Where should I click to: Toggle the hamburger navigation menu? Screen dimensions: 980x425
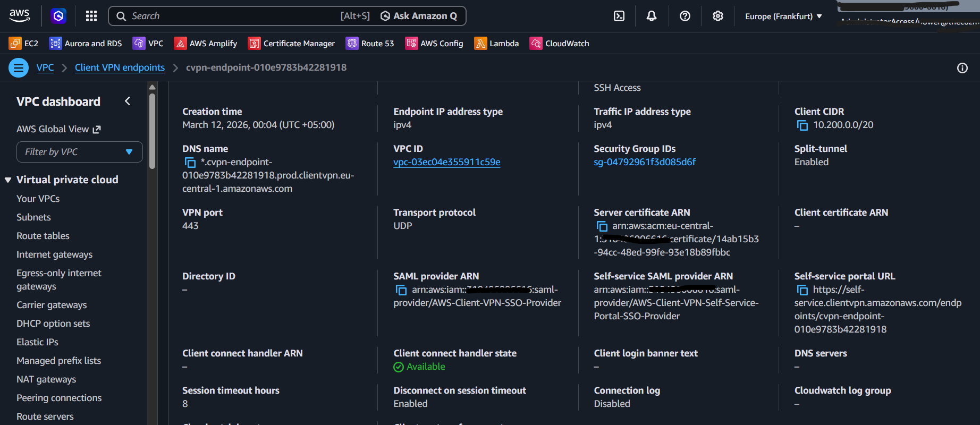click(19, 68)
